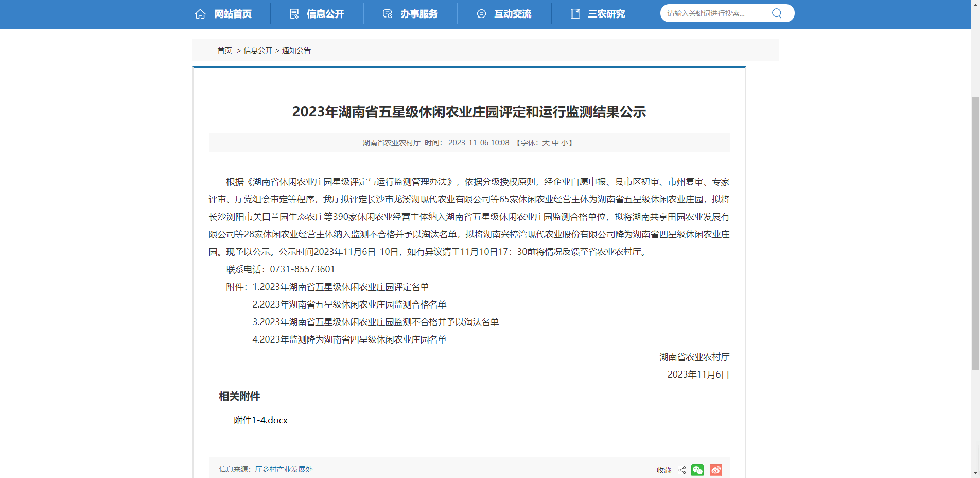
Task: Click the publish time 2023-11-06 10:08
Action: click(479, 143)
